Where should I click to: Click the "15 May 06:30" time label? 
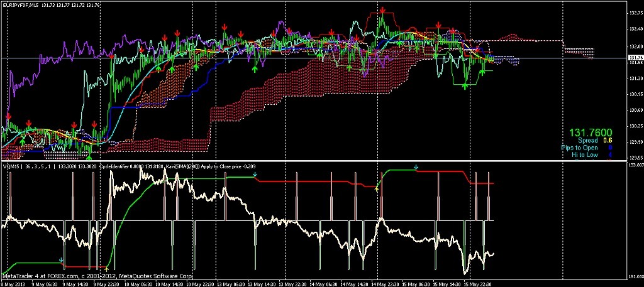[x=416, y=284]
